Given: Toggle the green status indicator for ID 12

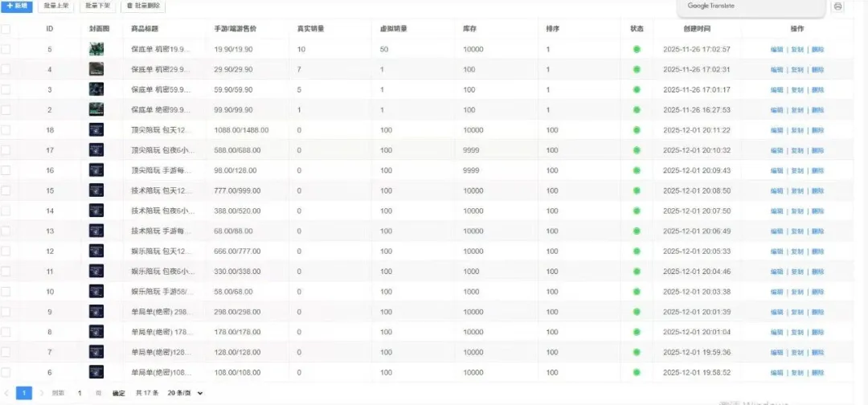Looking at the screenshot, I should click(637, 252).
